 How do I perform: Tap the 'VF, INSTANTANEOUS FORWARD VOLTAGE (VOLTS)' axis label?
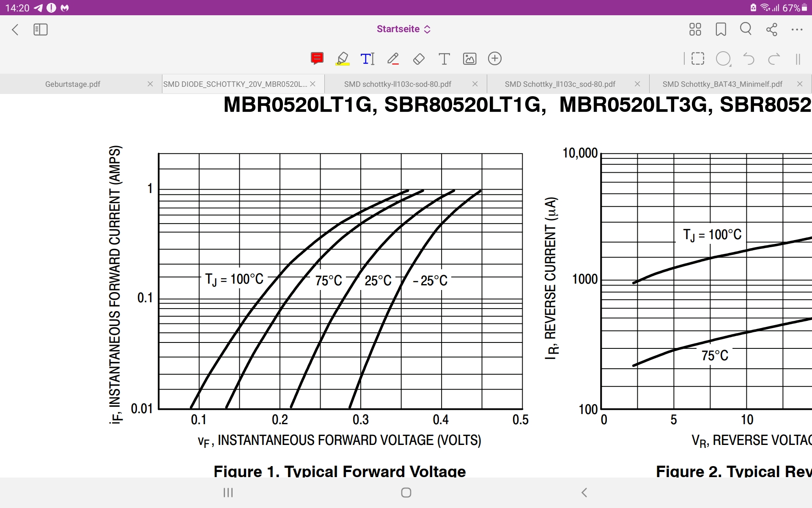pyautogui.click(x=340, y=441)
